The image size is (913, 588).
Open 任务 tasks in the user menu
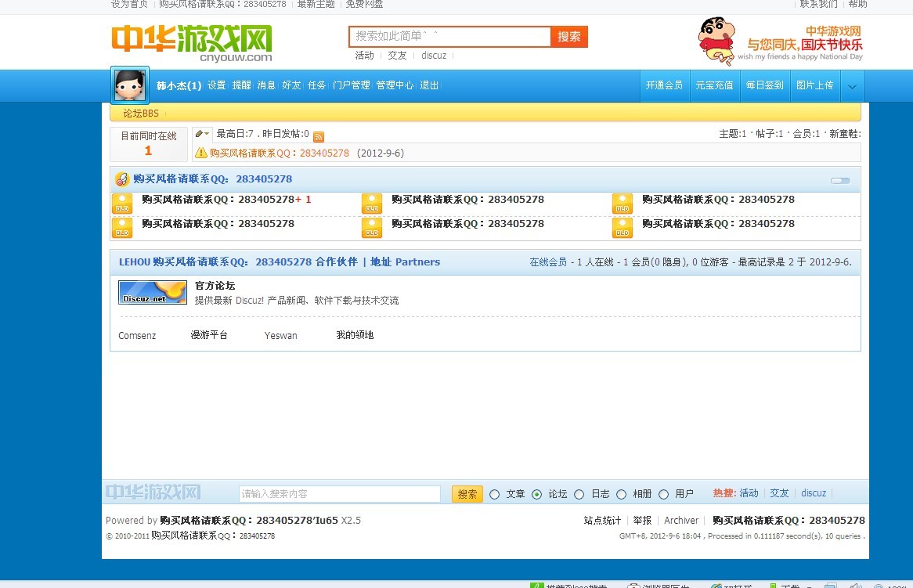click(317, 85)
